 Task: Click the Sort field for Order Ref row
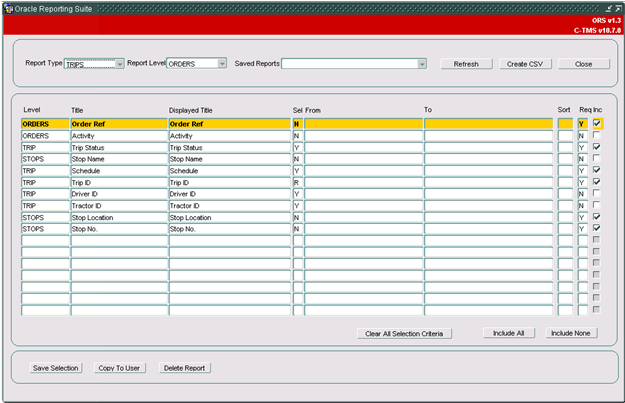pyautogui.click(x=565, y=124)
